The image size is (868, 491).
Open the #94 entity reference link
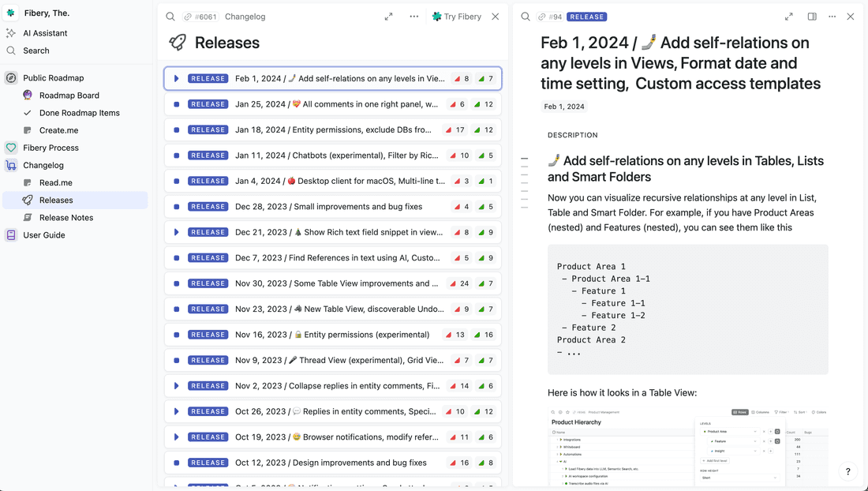(552, 16)
